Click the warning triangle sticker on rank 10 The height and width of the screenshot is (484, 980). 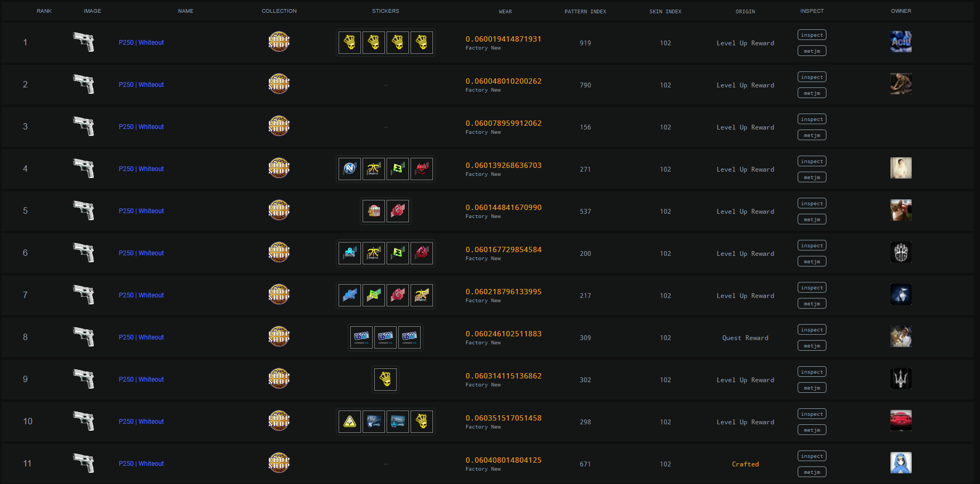click(350, 422)
